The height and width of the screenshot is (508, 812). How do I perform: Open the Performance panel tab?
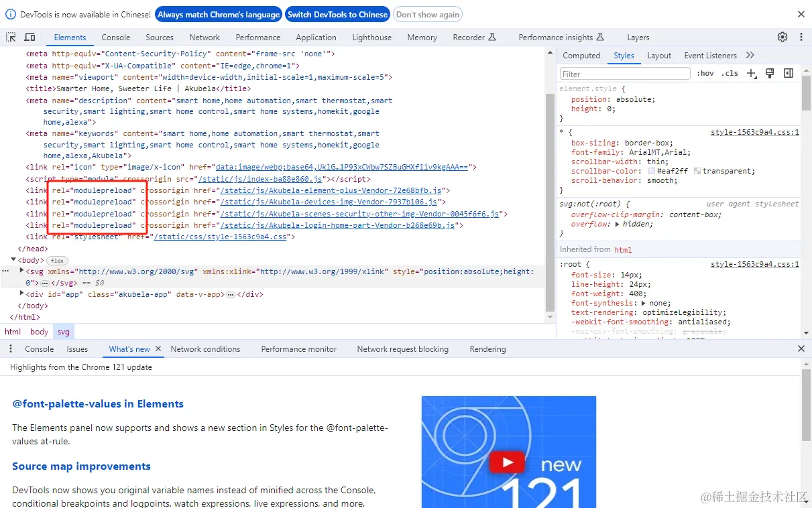(x=258, y=38)
